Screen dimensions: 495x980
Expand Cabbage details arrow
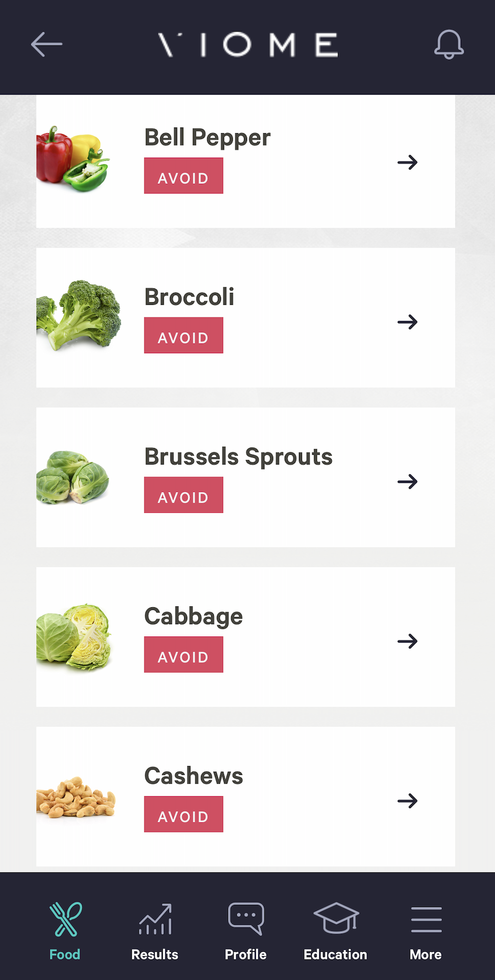[x=407, y=641]
